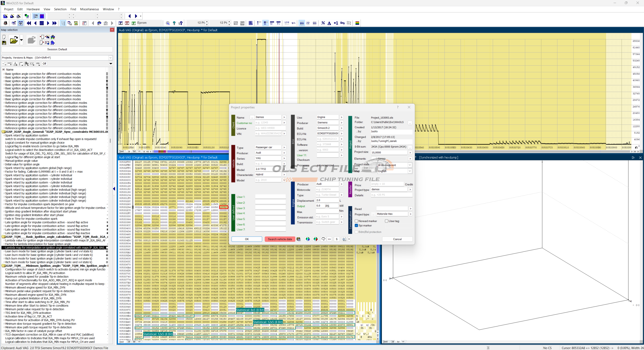Image resolution: width=644 pixels, height=350 pixels.
Task: Toggle the Off filter button in Map selection
Action: click(x=45, y=64)
